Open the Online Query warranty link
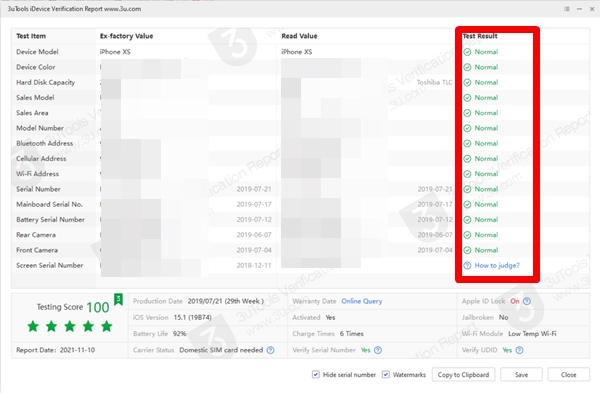The width and height of the screenshot is (600, 393). (x=362, y=301)
